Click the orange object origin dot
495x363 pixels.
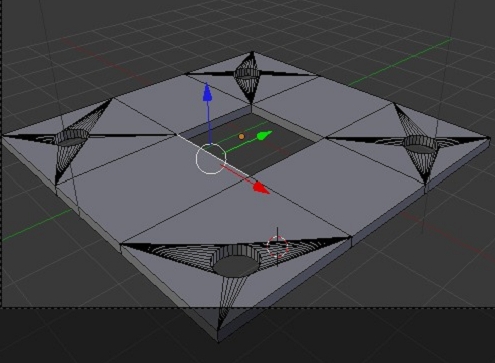[x=241, y=137]
